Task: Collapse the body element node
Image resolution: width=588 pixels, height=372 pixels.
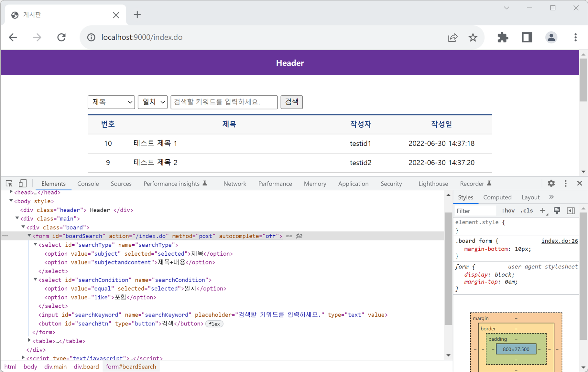Action: pyautogui.click(x=11, y=201)
